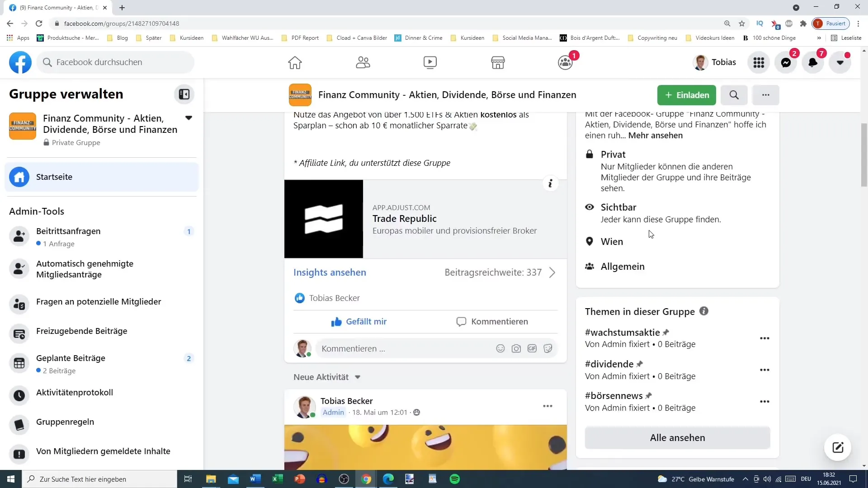The image size is (868, 488).
Task: Open options for #börsennews topic
Action: point(764,401)
